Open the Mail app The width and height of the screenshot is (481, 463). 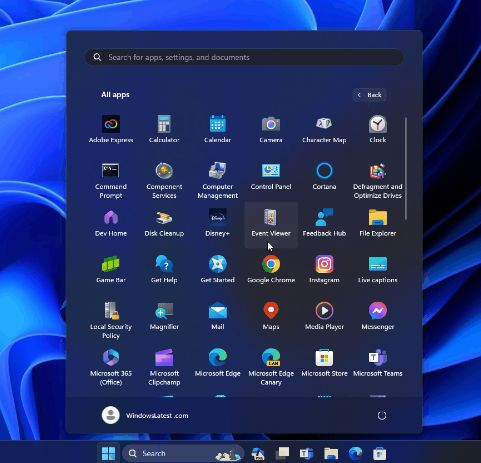(217, 317)
